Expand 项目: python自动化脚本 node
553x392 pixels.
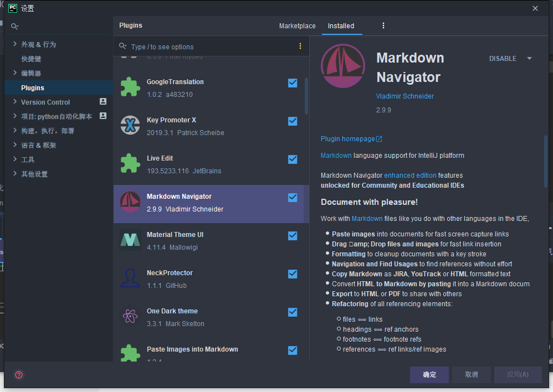click(x=15, y=116)
